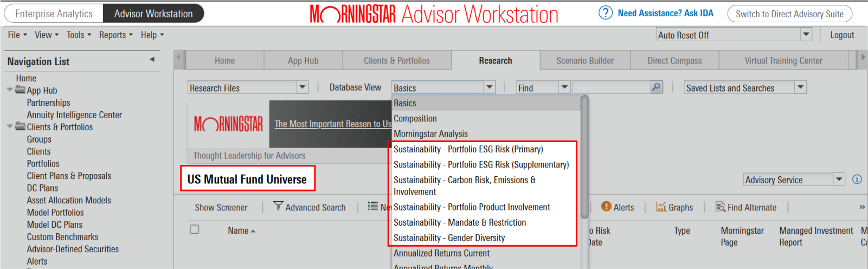Open Saved Lists and Searches dropdown

(x=801, y=87)
